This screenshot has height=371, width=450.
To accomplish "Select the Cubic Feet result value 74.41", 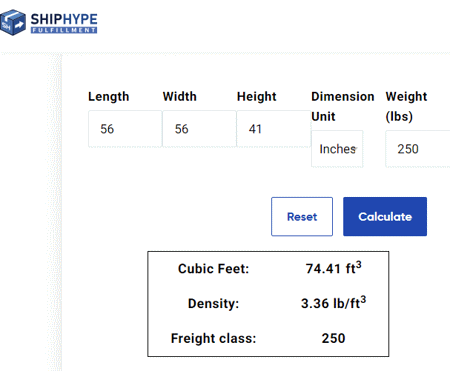I will (333, 268).
